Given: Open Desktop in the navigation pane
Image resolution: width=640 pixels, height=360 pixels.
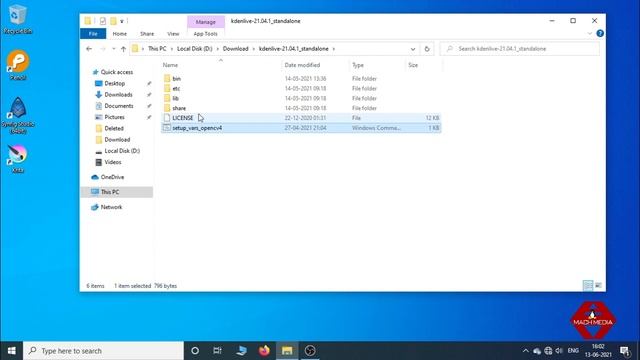Looking at the screenshot, I should (114, 83).
